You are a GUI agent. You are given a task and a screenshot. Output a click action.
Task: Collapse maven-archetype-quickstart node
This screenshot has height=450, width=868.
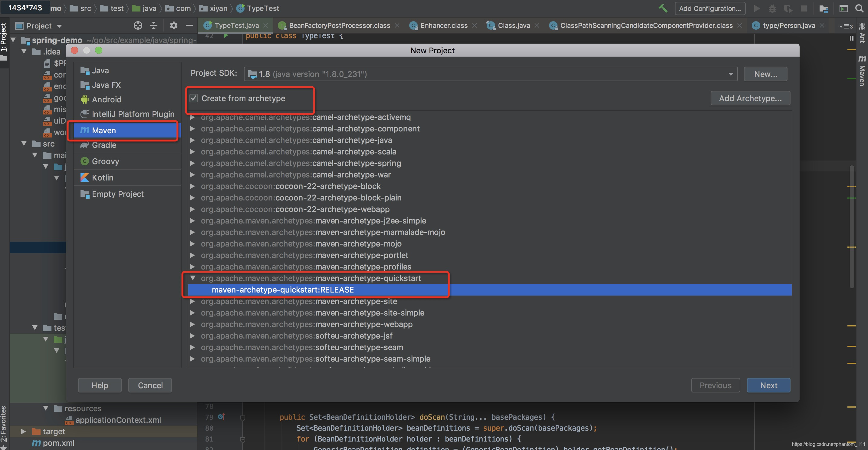193,278
